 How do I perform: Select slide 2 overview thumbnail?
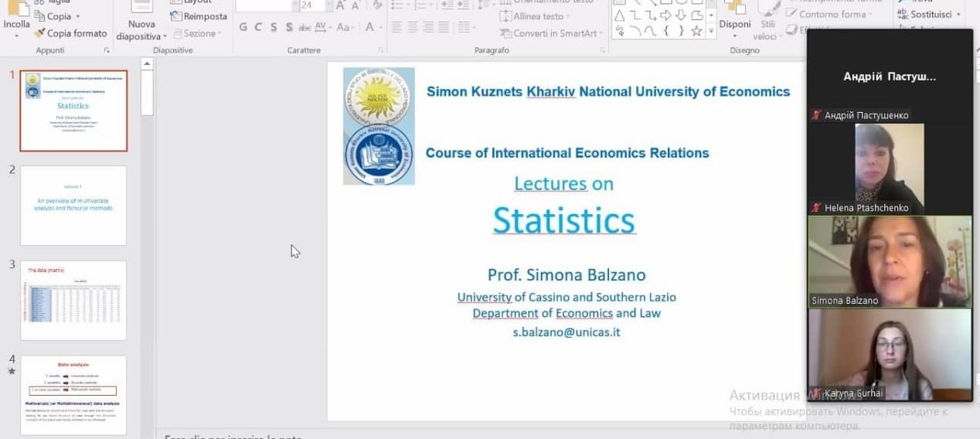[73, 206]
